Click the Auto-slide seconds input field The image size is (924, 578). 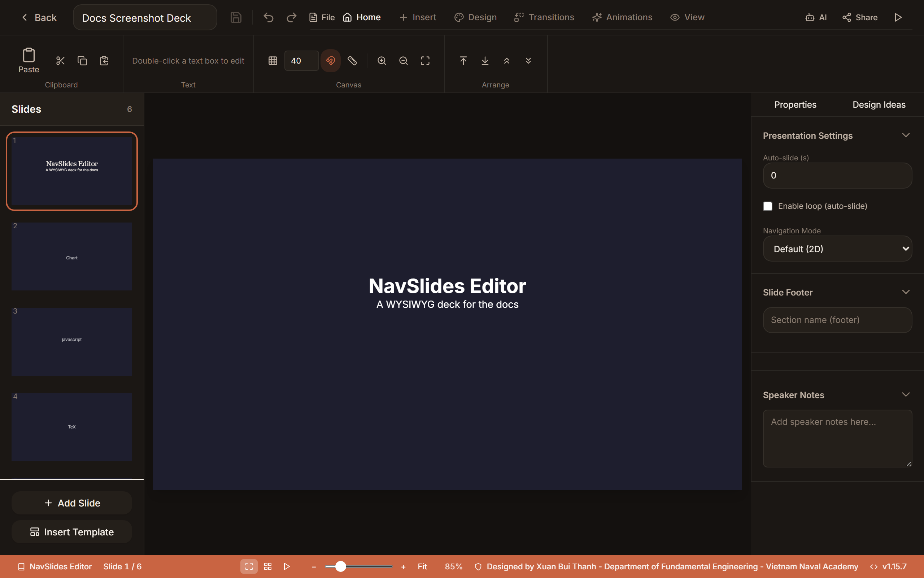coord(837,176)
